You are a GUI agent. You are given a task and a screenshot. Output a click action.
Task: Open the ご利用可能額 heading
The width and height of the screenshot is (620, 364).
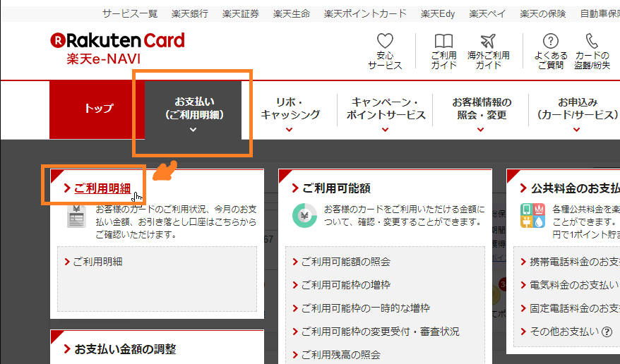[336, 188]
